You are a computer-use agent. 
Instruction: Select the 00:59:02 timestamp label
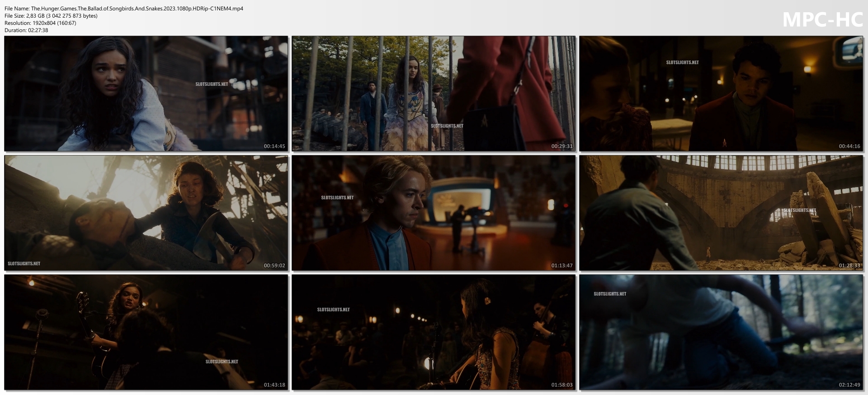tap(274, 266)
